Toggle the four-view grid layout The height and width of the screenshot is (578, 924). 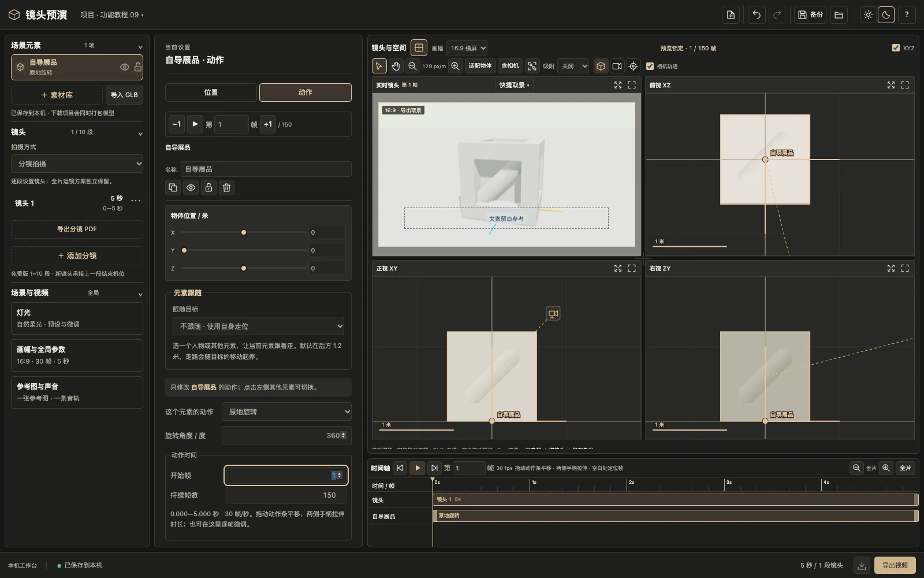419,48
